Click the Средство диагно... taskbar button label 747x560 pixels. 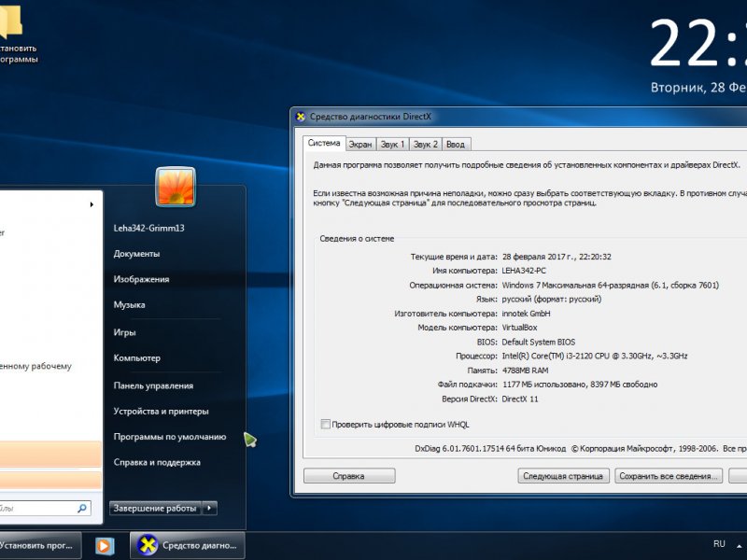tap(200, 546)
